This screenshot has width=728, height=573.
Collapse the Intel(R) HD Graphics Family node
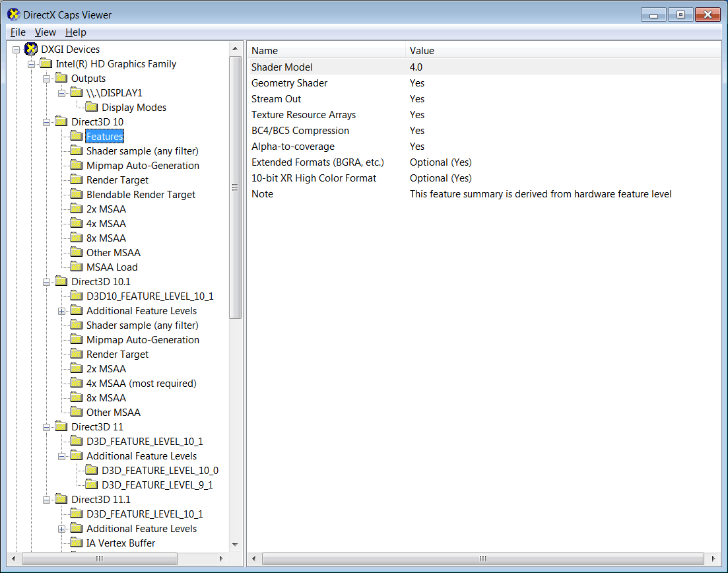coord(31,64)
